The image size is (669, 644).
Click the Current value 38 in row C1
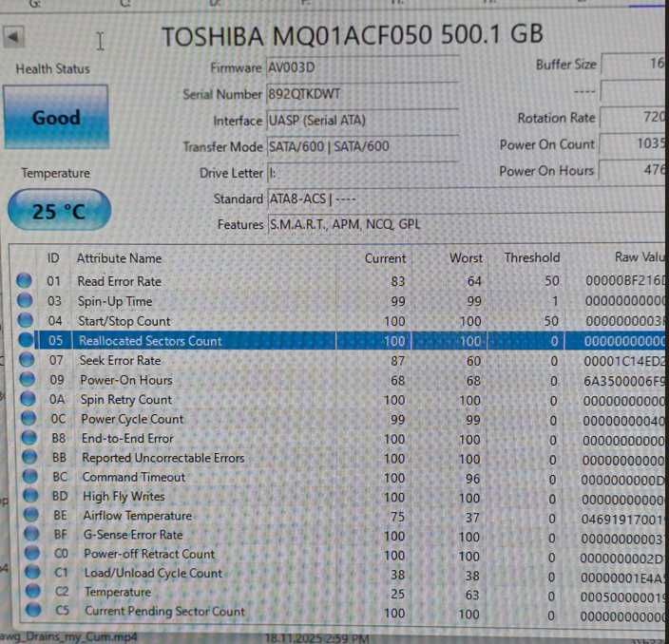397,575
